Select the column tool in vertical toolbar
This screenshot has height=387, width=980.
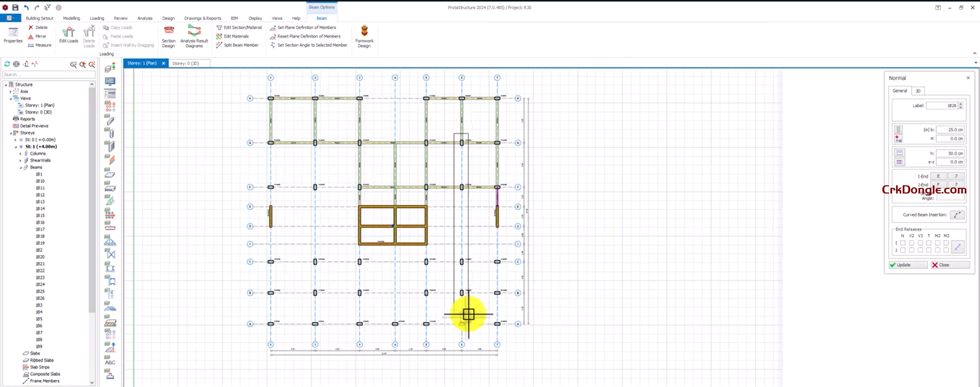tap(110, 133)
